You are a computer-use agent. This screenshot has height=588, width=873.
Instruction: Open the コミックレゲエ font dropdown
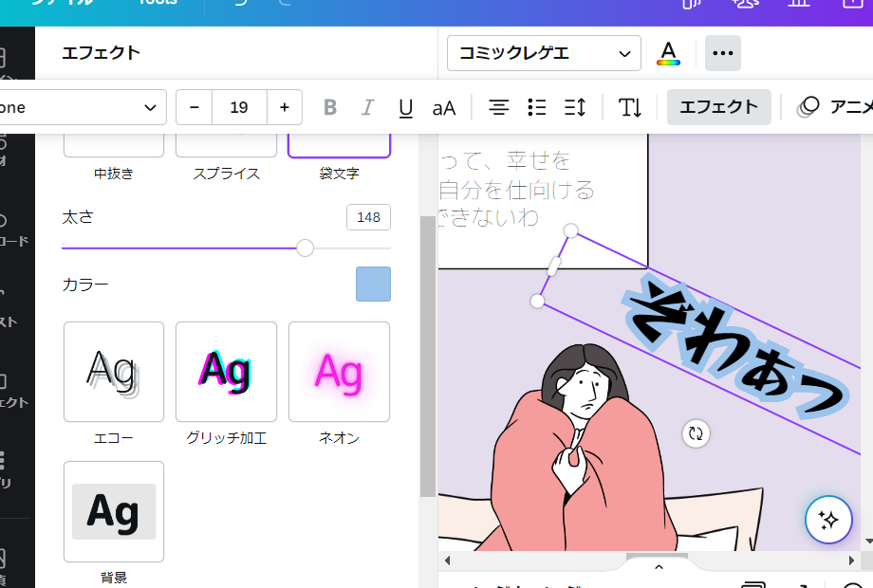(x=544, y=53)
